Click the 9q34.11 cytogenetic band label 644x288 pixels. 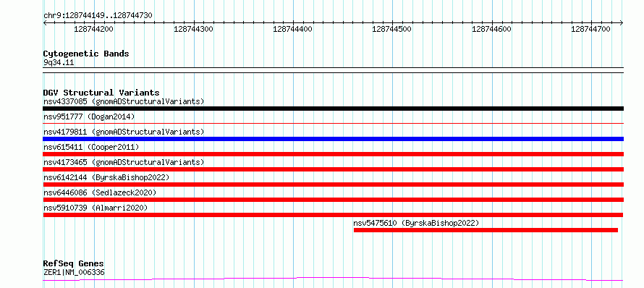59,63
